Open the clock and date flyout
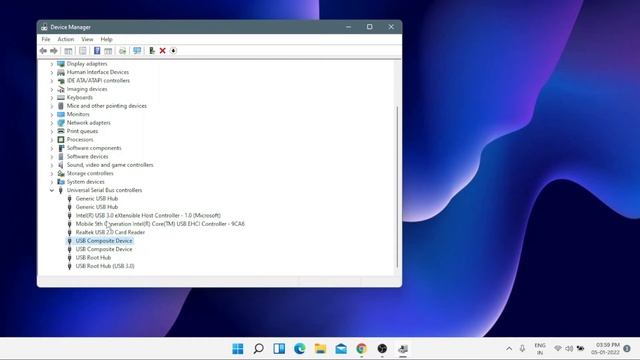This screenshot has height=360, width=640. 605,349
